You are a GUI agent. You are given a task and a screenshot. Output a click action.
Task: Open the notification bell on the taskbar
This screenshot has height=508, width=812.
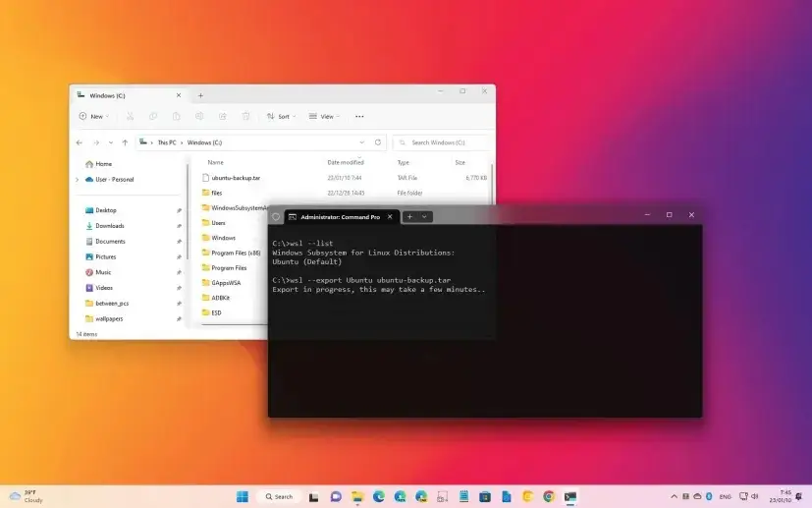coord(799,496)
